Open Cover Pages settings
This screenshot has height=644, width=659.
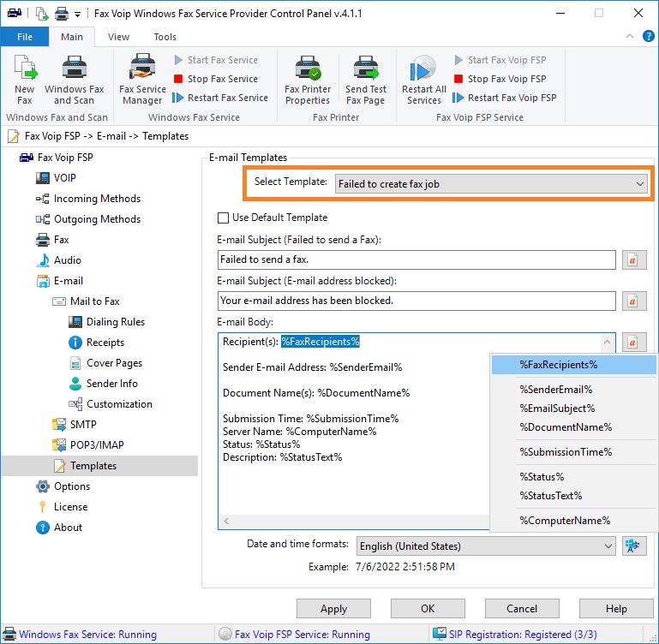pyautogui.click(x=106, y=363)
